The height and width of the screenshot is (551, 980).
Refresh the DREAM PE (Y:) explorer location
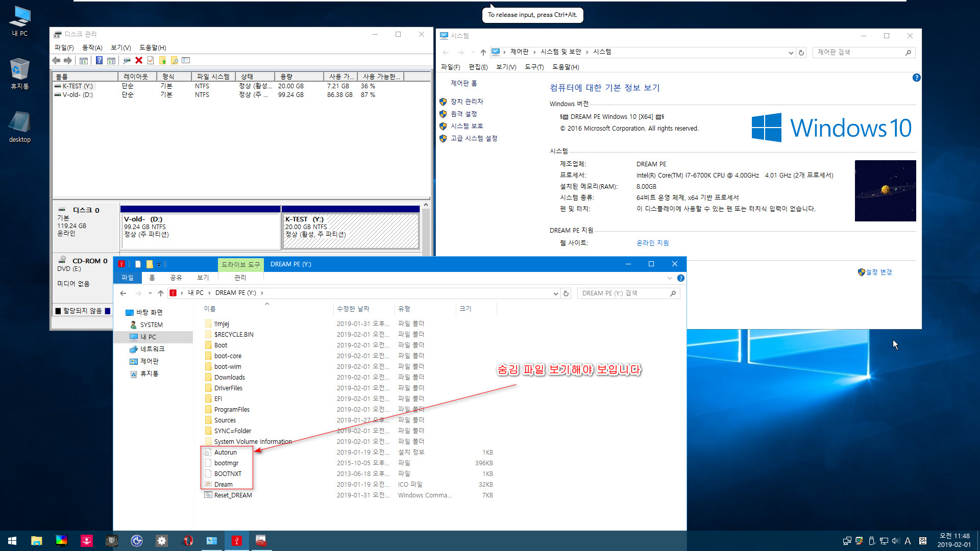(566, 293)
